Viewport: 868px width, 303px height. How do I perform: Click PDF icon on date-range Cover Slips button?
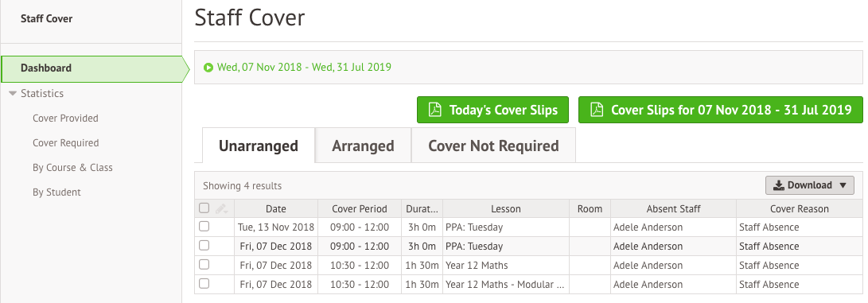point(597,110)
